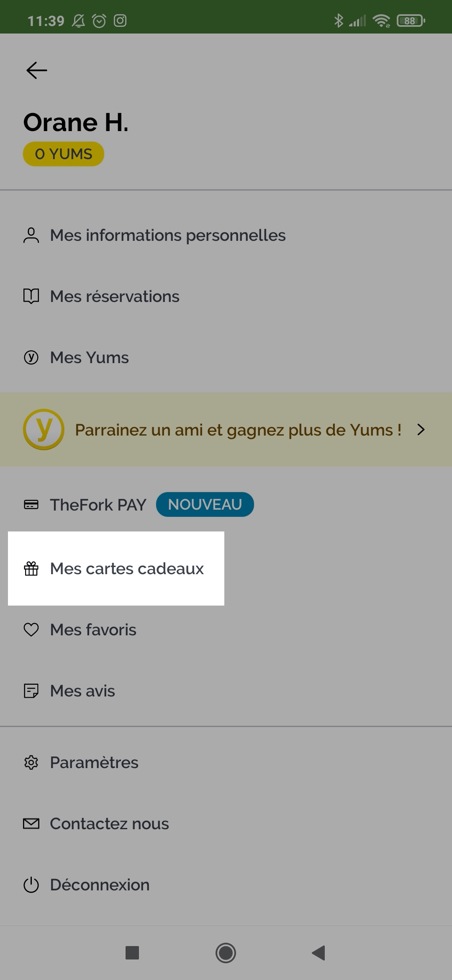The image size is (452, 980).
Task: Open Mes informations personnelles
Action: coord(226,235)
